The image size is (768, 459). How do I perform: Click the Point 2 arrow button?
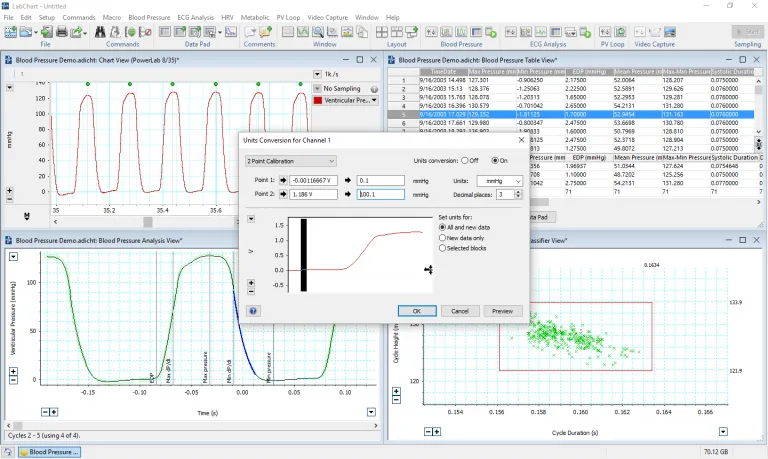coord(284,194)
